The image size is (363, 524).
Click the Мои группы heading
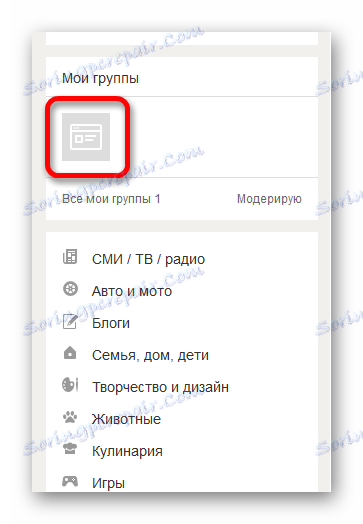(100, 78)
